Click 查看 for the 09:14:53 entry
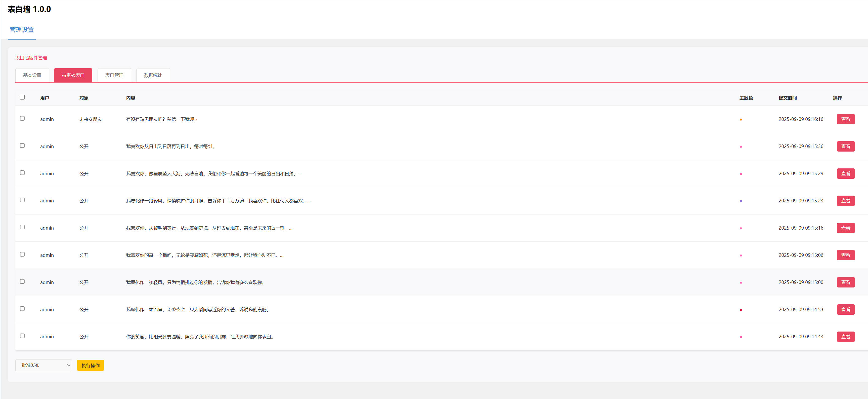Viewport: 868px width, 399px height. point(845,309)
